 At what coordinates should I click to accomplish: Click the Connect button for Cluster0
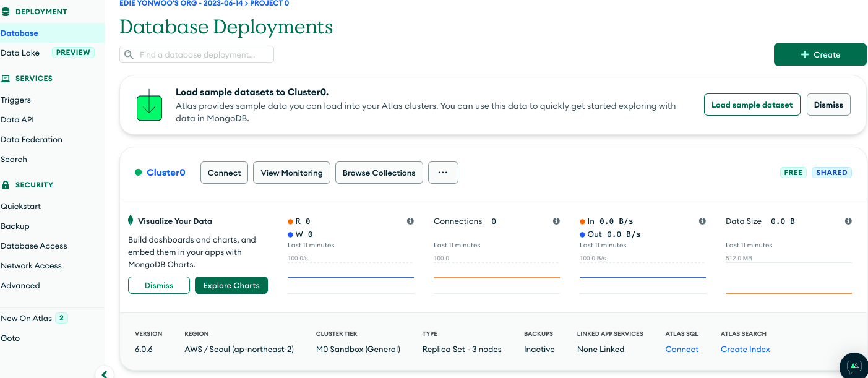[x=225, y=173]
